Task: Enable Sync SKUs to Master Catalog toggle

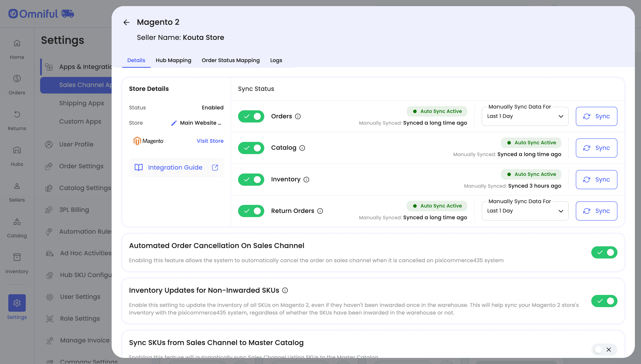Action: tap(604, 349)
